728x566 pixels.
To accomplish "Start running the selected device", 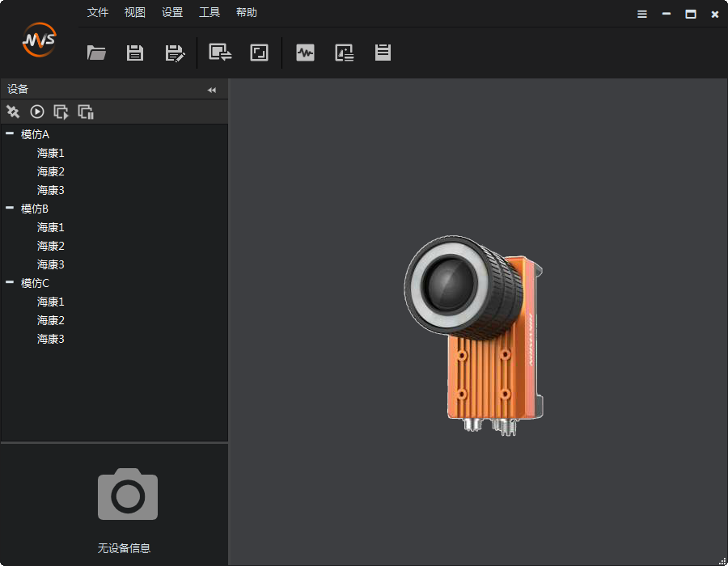I will [36, 112].
